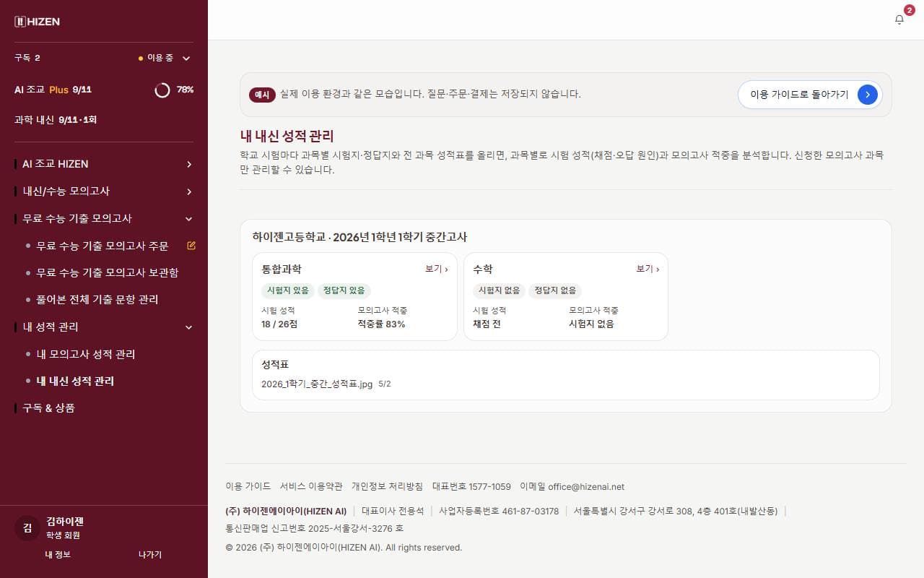
Task: Click the 수학 card title
Action: click(482, 269)
